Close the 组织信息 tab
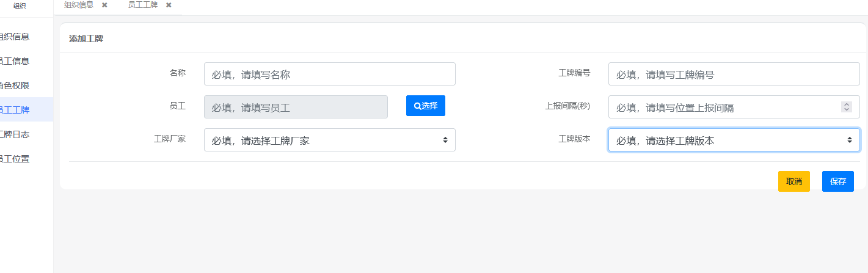Screen dimensions: 868x273 click(x=104, y=5)
